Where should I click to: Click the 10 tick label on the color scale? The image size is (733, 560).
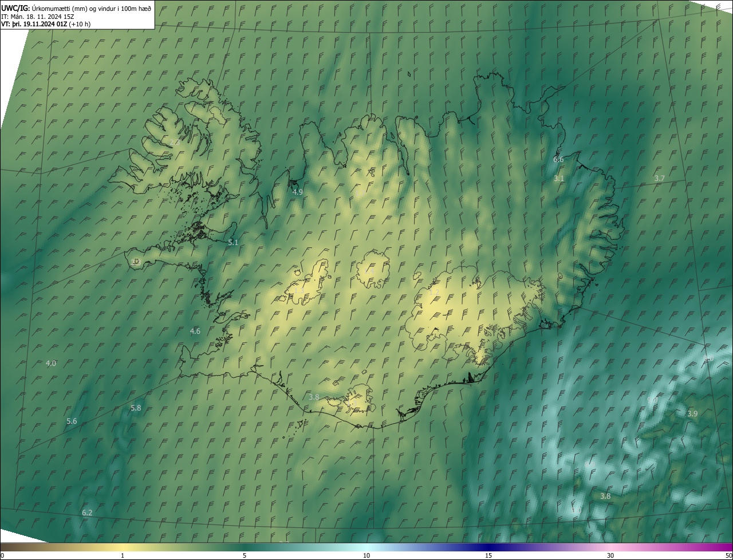(x=366, y=556)
